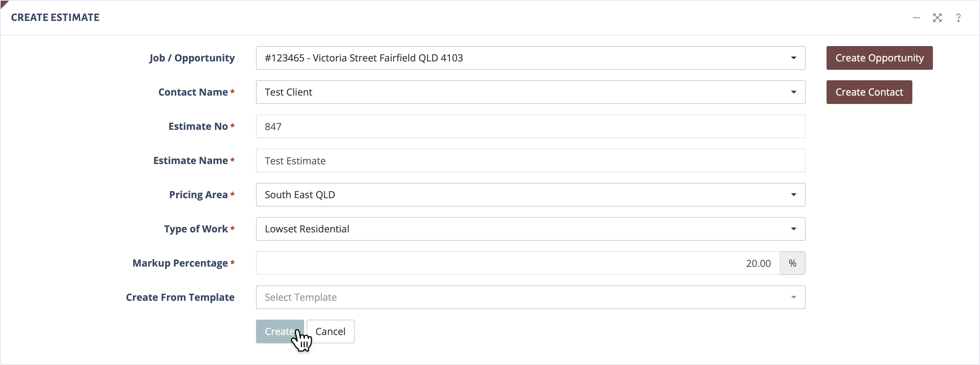Expand the dialog with the fullscreen arrows icon
This screenshot has width=980, height=365.
coord(937,18)
